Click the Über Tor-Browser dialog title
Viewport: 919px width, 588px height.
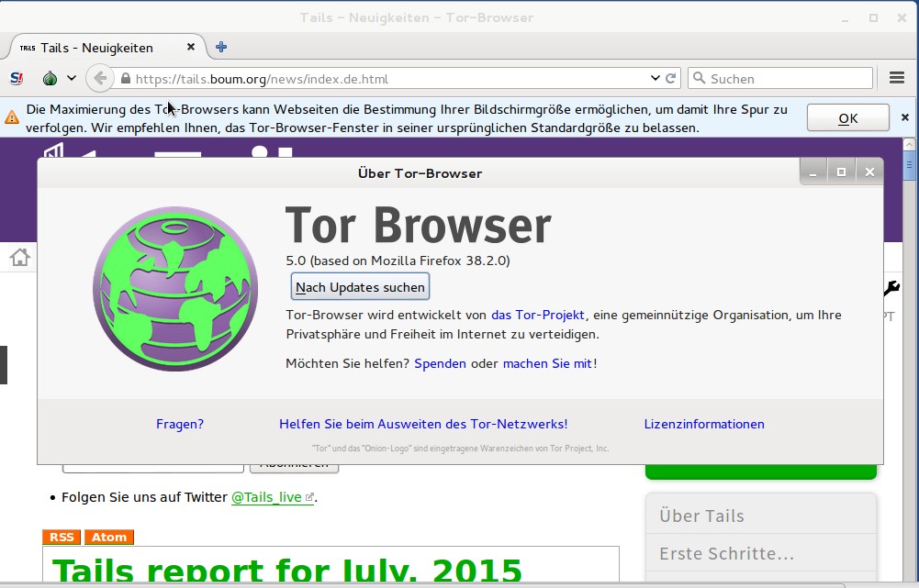[x=420, y=173]
